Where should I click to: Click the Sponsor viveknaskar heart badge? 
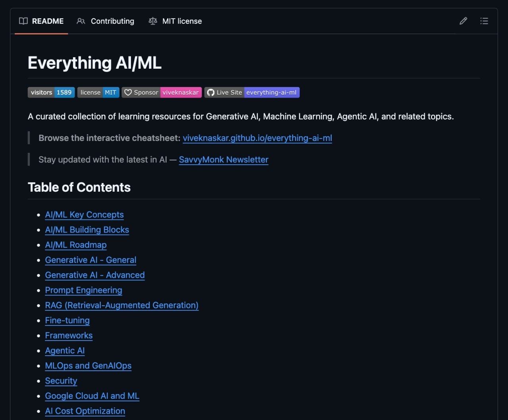click(x=162, y=92)
